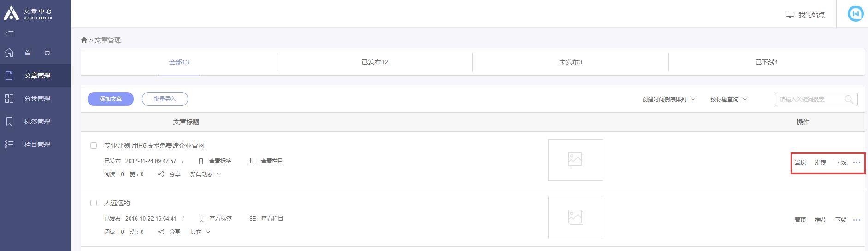The height and width of the screenshot is (251, 868).
Task: Switch to the 已发布12 tab
Action: [x=375, y=62]
